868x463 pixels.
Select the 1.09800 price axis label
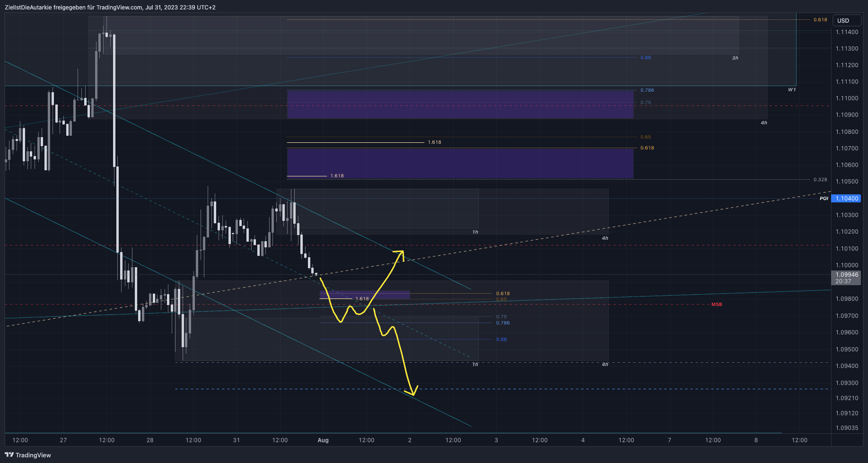click(847, 299)
